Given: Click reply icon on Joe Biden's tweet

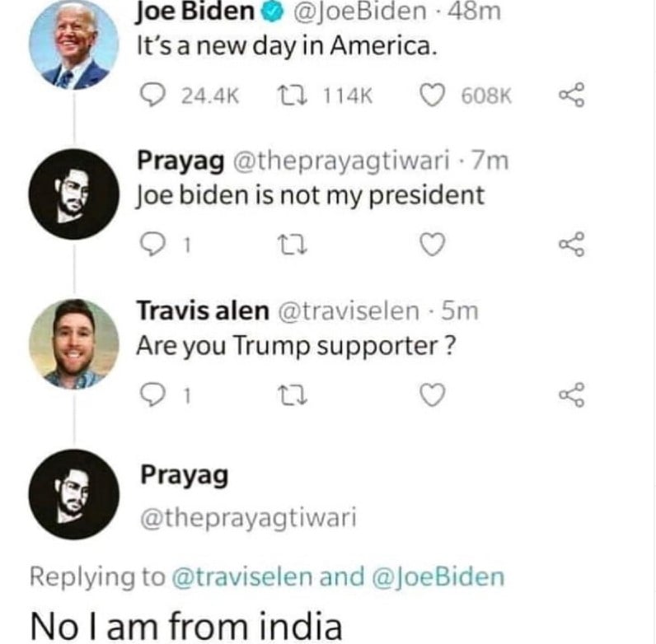Looking at the screenshot, I should [150, 96].
